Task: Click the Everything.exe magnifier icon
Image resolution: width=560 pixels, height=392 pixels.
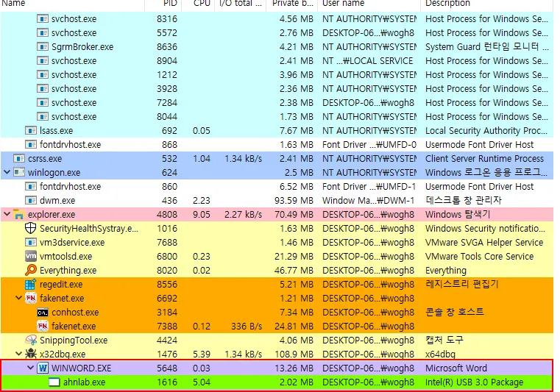Action: point(31,270)
